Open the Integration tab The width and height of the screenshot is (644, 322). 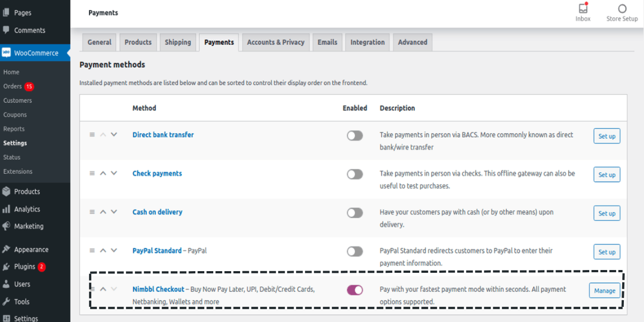click(368, 42)
